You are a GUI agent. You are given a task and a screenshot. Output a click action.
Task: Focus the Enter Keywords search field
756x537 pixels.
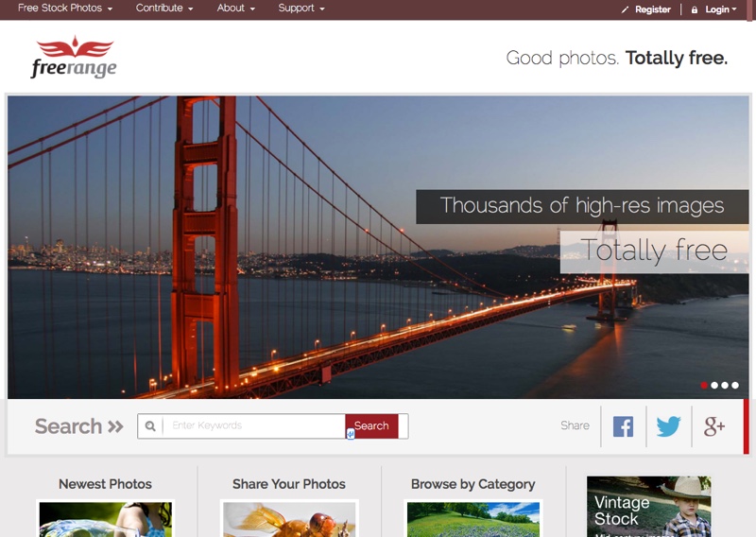pyautogui.click(x=255, y=426)
